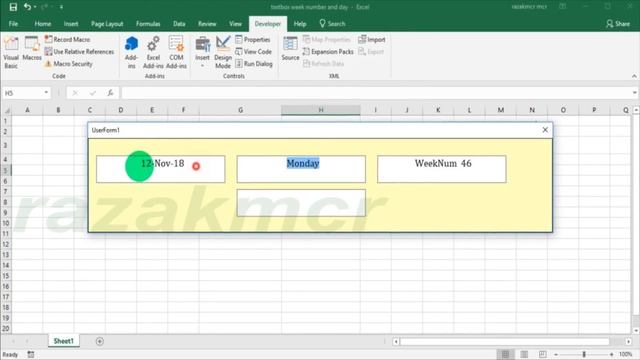Open the Visual Basic editor
The width and height of the screenshot is (640, 360).
point(11,52)
